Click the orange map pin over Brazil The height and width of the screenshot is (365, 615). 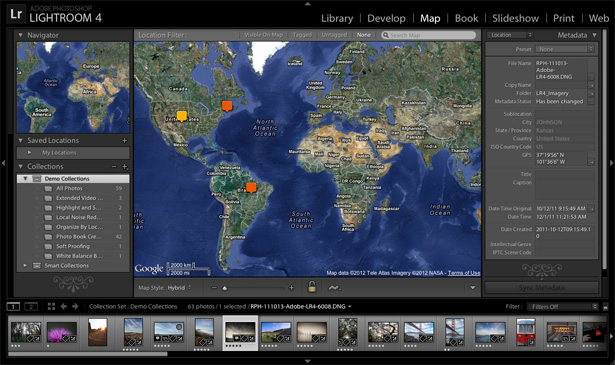click(251, 188)
